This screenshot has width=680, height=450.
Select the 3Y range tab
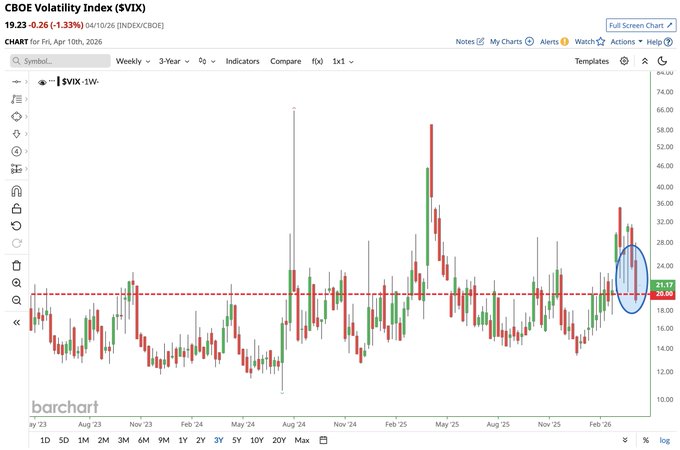click(x=219, y=440)
